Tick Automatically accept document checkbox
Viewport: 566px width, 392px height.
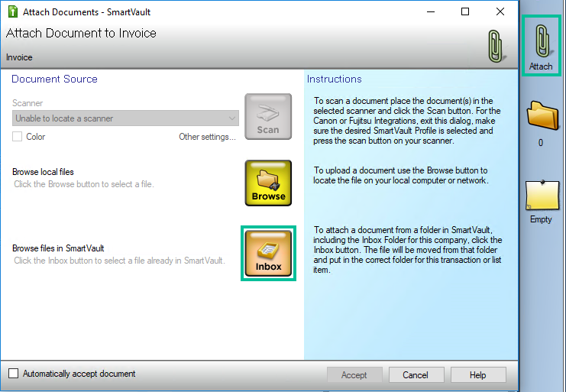point(13,374)
